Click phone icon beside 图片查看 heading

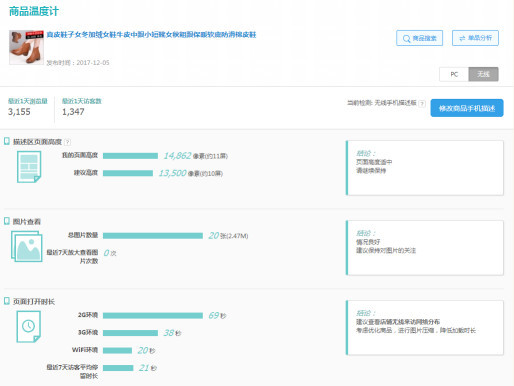click(x=7, y=221)
